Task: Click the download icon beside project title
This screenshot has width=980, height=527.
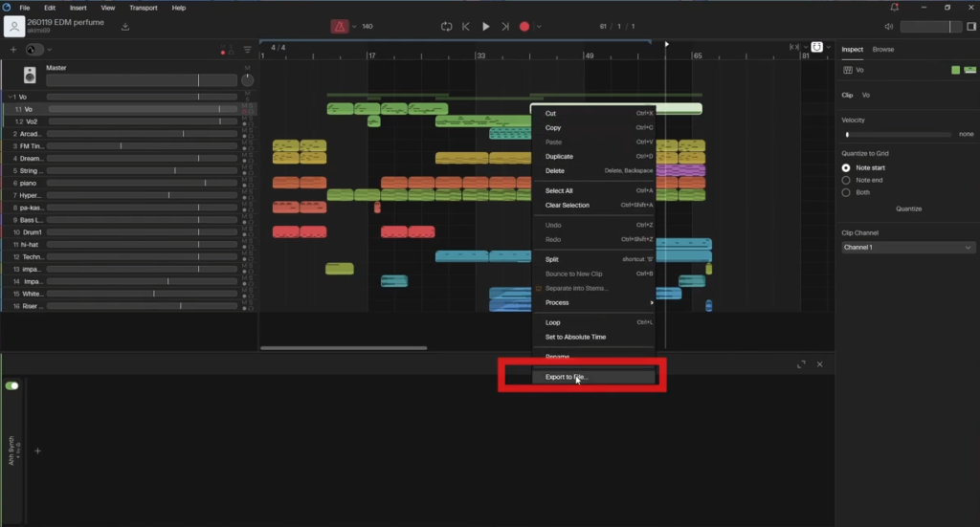Action: (x=124, y=27)
